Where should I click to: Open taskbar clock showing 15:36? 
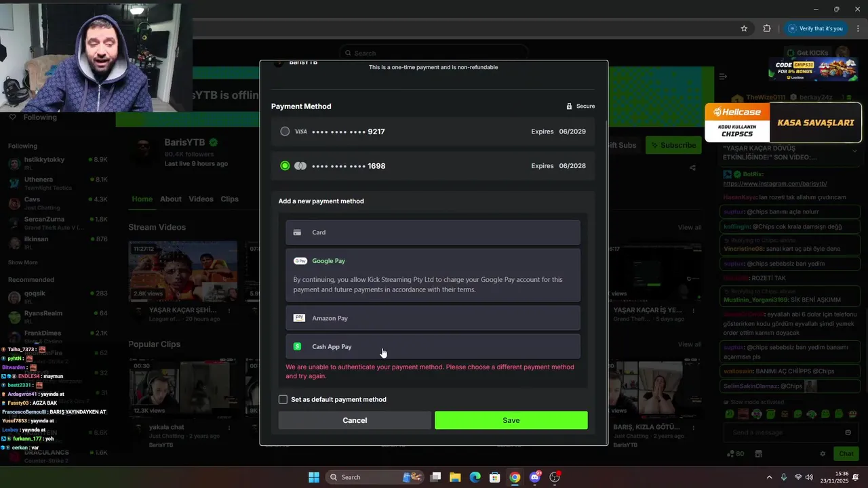click(835, 477)
